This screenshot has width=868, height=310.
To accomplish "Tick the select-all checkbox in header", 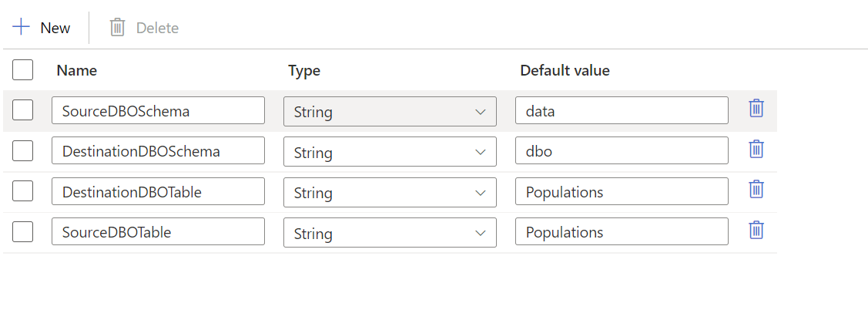I will click(x=22, y=70).
